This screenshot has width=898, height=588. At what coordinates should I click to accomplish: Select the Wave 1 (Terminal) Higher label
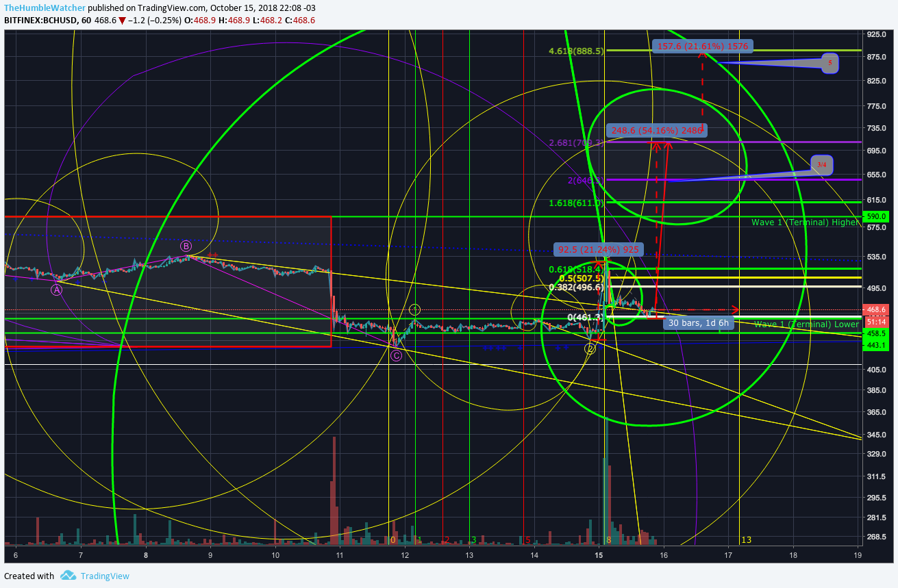805,222
